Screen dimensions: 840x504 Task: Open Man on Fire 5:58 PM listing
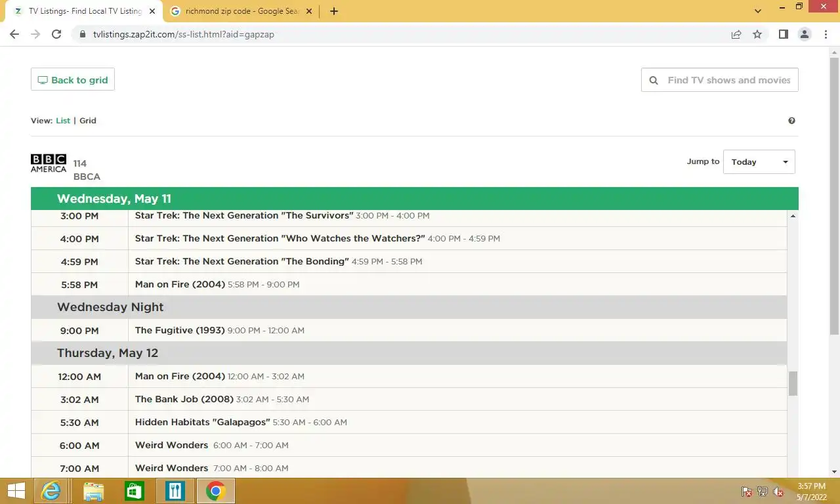180,284
